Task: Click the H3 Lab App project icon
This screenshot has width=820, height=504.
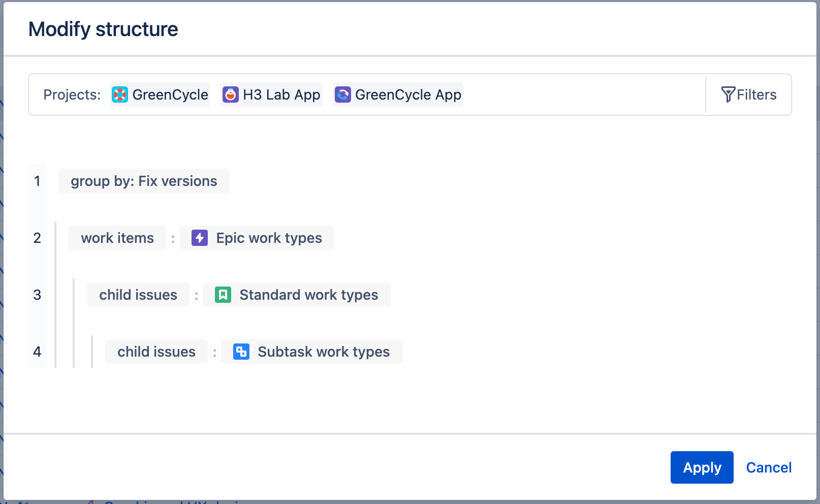Action: [x=231, y=94]
